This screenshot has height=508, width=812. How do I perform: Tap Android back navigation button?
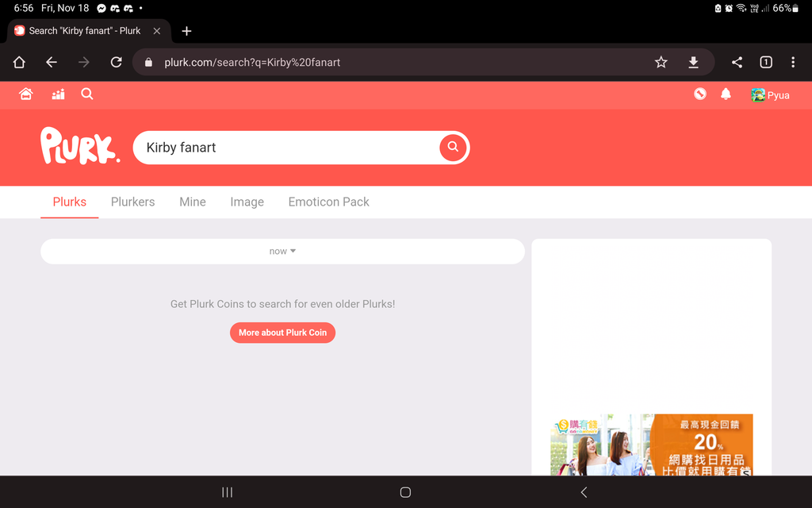(584, 492)
